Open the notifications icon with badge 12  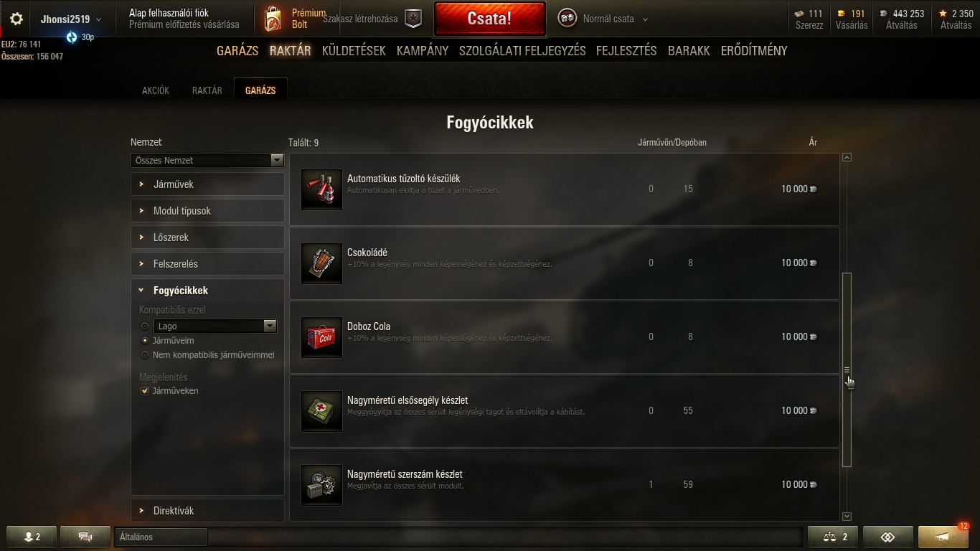(x=943, y=537)
